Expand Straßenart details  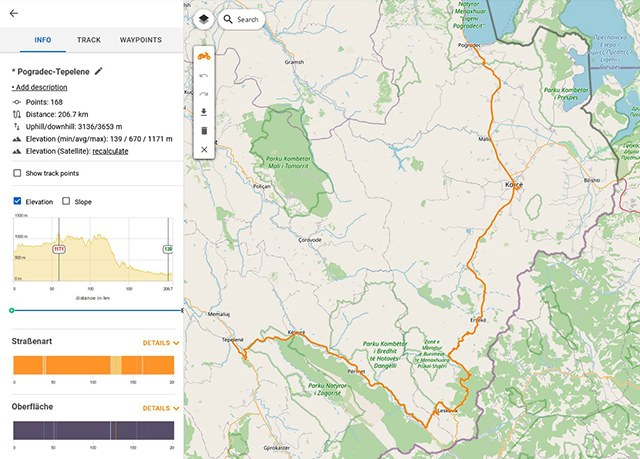pyautogui.click(x=161, y=342)
